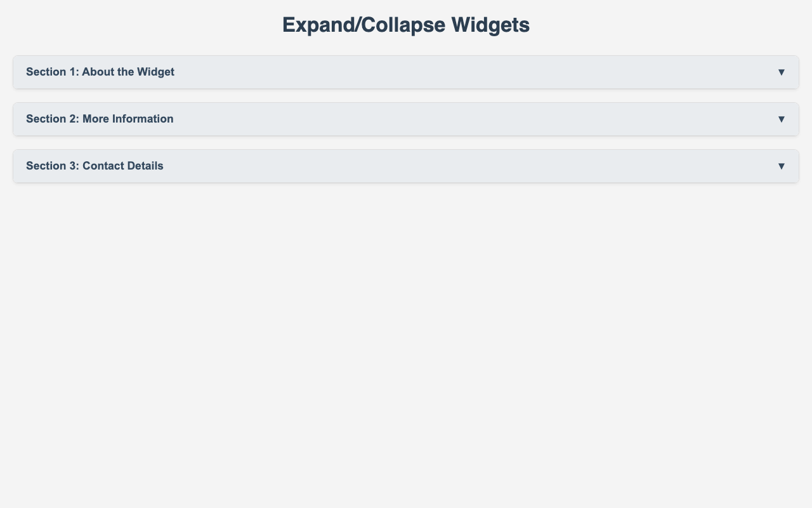Click the down arrow in Section 2
Image resolution: width=812 pixels, height=508 pixels.
tap(781, 119)
